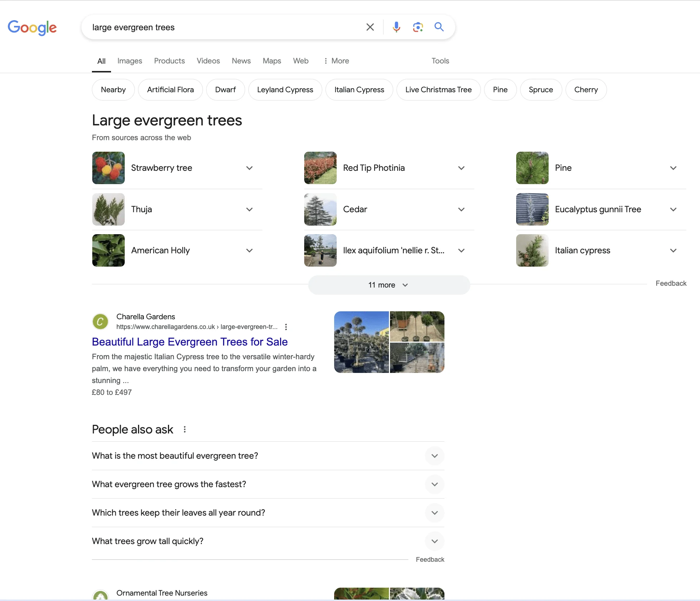Expand details for Strawberry tree
700x601 pixels.
(249, 168)
